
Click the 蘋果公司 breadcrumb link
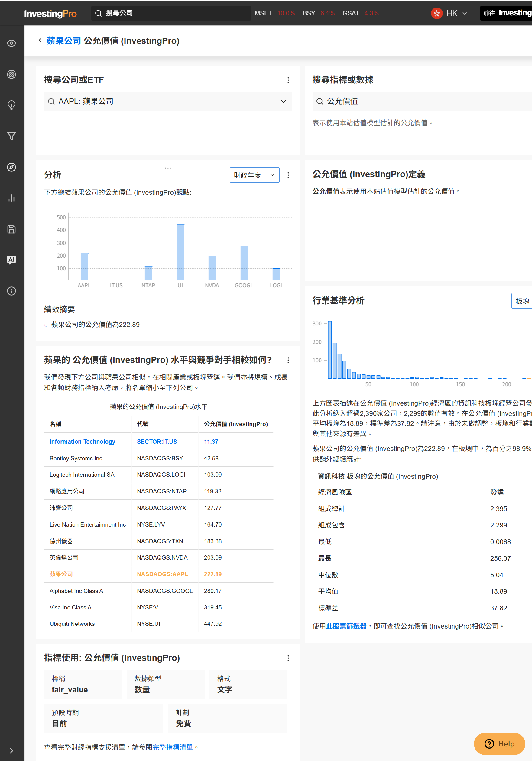point(63,41)
